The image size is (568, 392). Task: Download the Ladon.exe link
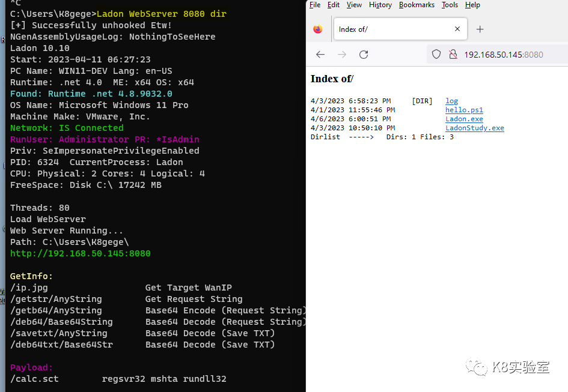464,119
